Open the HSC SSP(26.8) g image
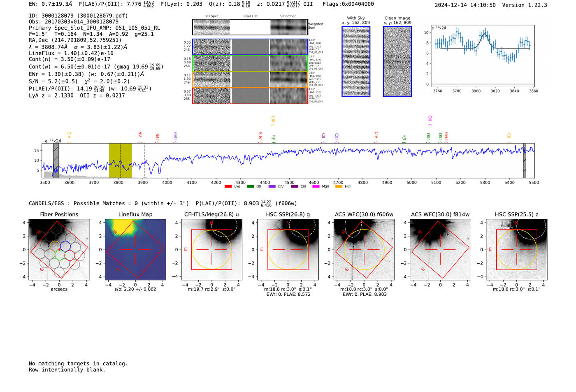 (x=288, y=250)
